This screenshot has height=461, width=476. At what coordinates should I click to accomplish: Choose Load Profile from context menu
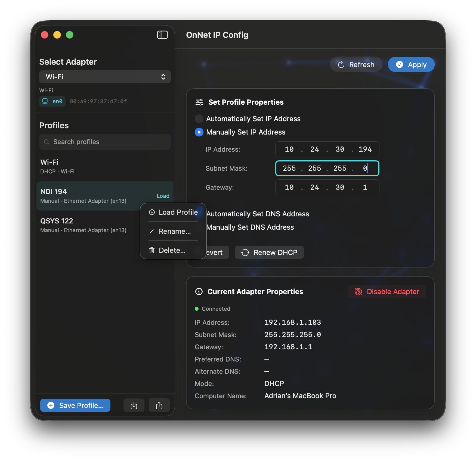click(173, 212)
